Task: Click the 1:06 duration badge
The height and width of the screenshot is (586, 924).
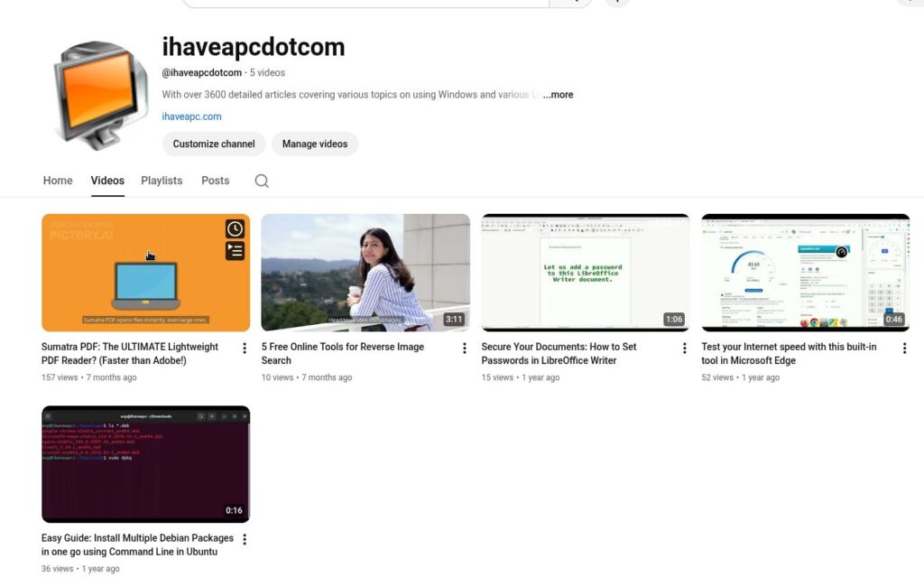Action: [x=673, y=319]
